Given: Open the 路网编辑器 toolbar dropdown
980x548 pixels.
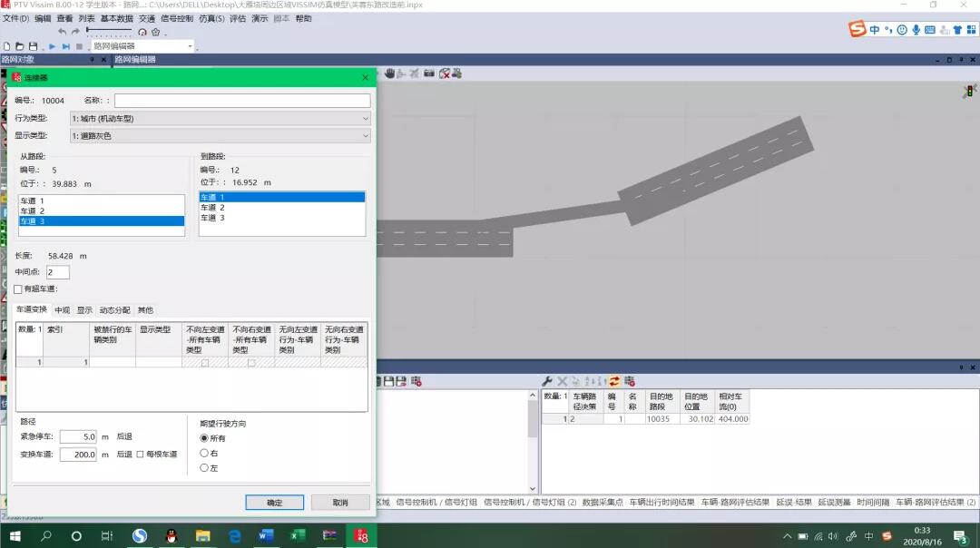Looking at the screenshot, I should pos(190,46).
